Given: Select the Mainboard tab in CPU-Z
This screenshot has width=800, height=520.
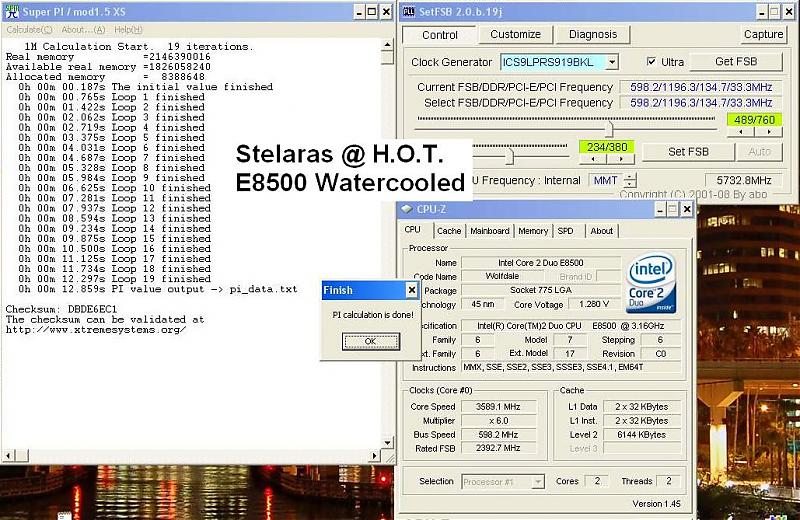Looking at the screenshot, I should 490,231.
